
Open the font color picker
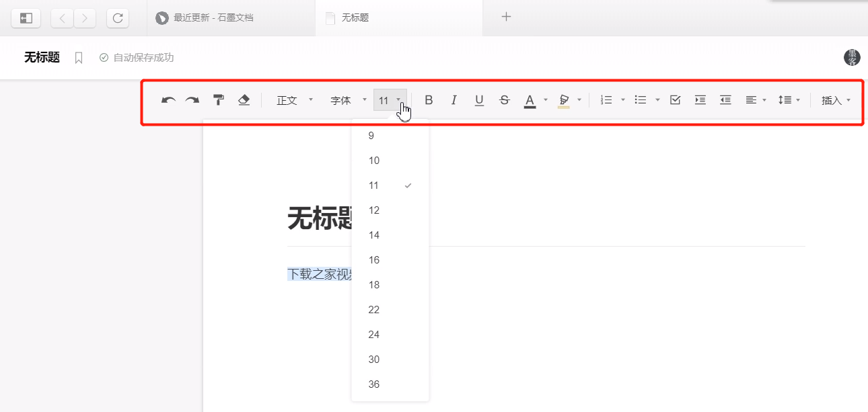(530, 99)
